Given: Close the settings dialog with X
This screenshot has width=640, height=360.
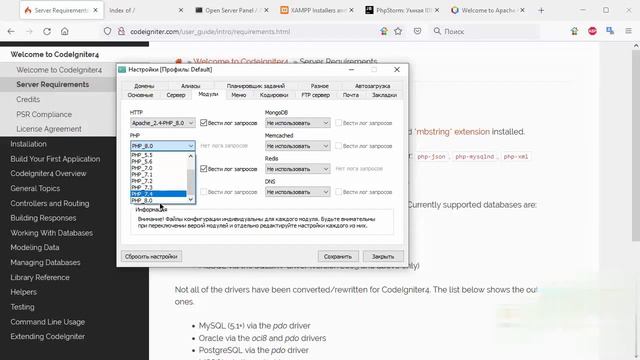Looking at the screenshot, I should click(397, 70).
